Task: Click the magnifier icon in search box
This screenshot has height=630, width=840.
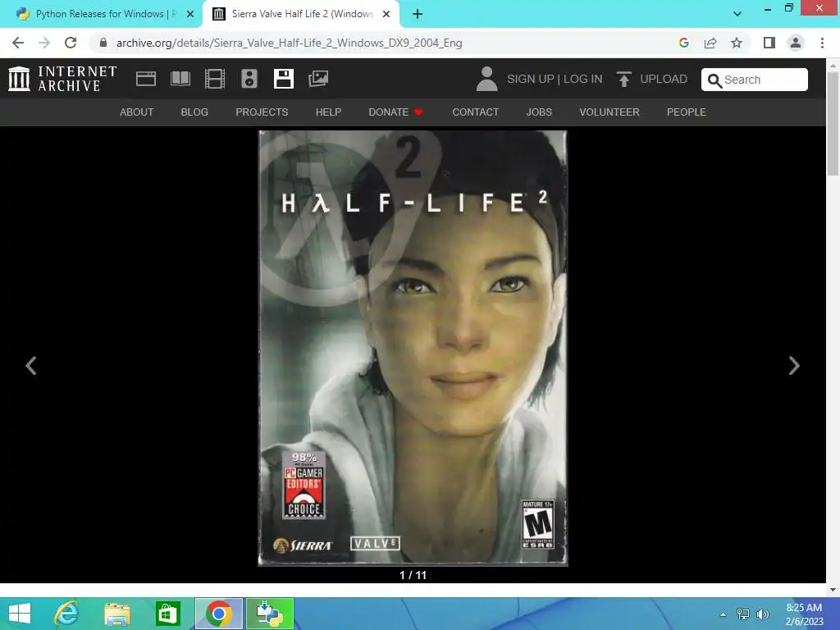Action: (714, 80)
